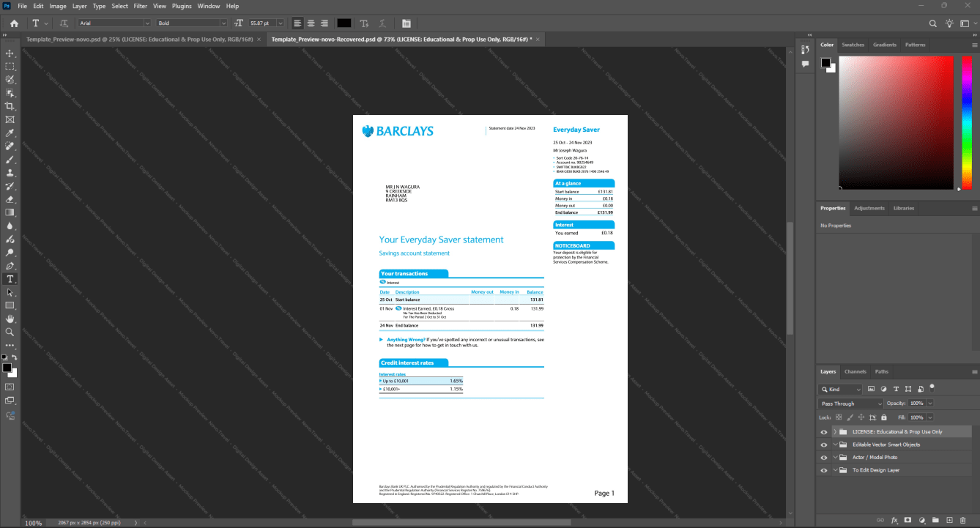Select the Hand tool
The width and height of the screenshot is (980, 528).
10,319
